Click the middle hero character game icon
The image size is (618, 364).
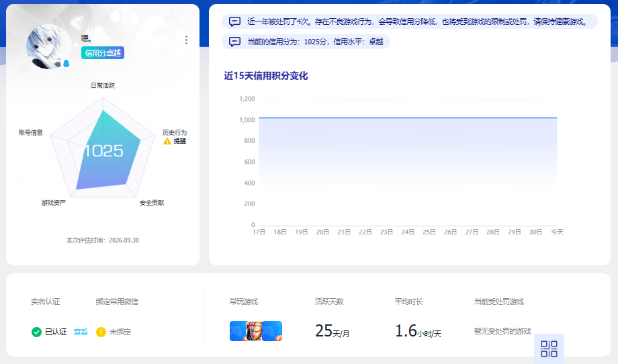click(x=254, y=331)
